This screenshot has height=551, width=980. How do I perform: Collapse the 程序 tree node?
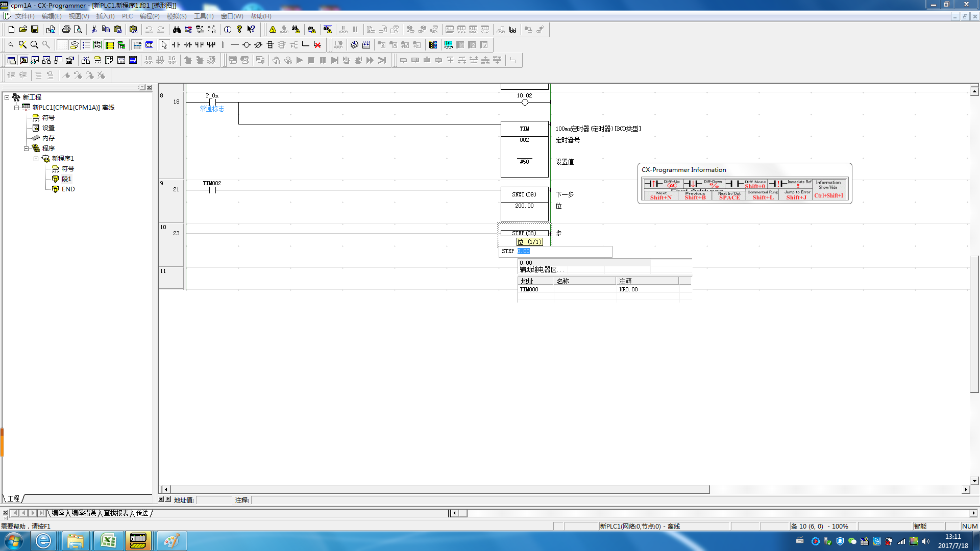click(x=27, y=148)
